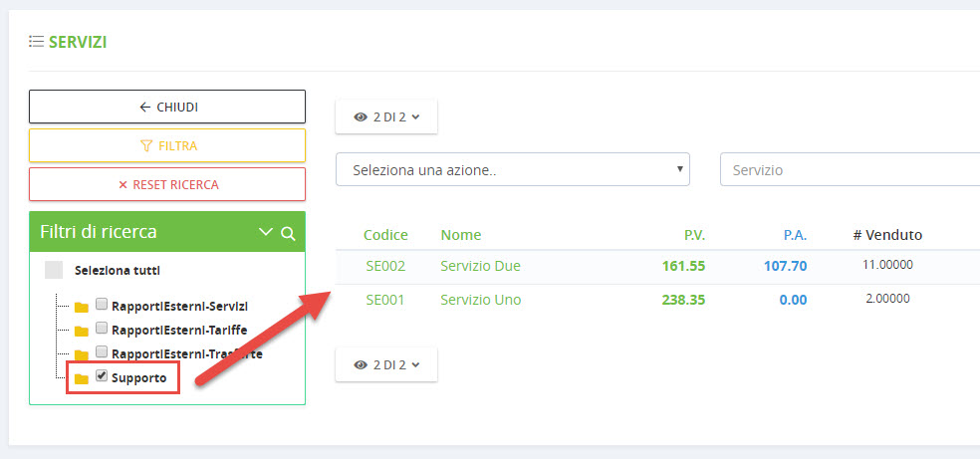Open the top '2 DI 2' columns dropdown

point(386,116)
